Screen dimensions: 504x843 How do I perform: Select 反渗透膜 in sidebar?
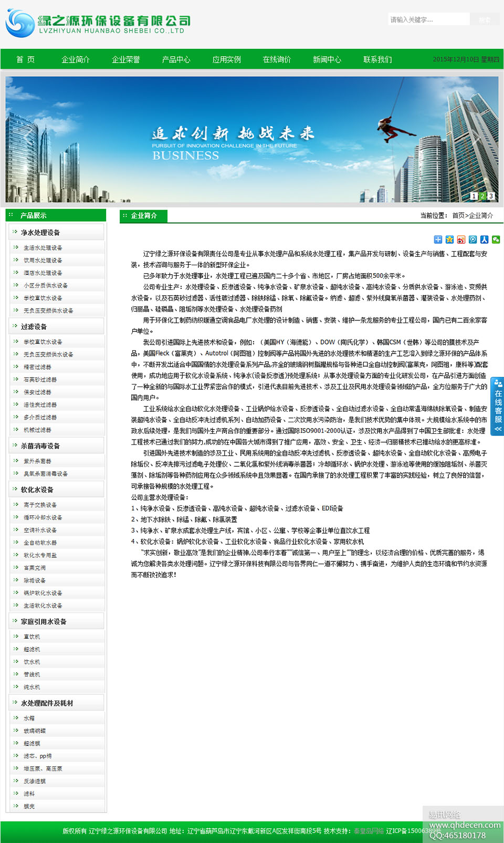click(x=35, y=781)
